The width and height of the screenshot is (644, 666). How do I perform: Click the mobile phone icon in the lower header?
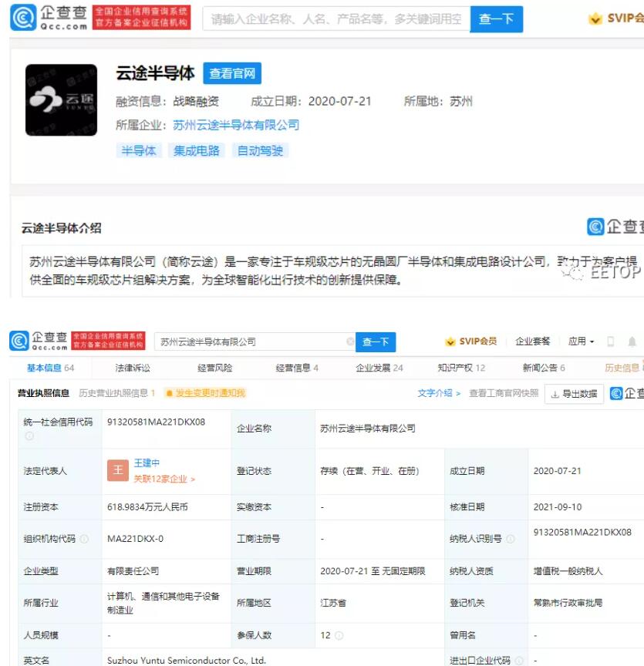click(x=610, y=341)
